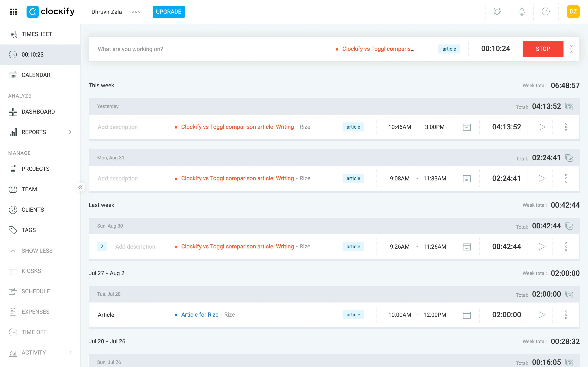Click the Upgrade button
The width and height of the screenshot is (588, 367).
click(168, 12)
